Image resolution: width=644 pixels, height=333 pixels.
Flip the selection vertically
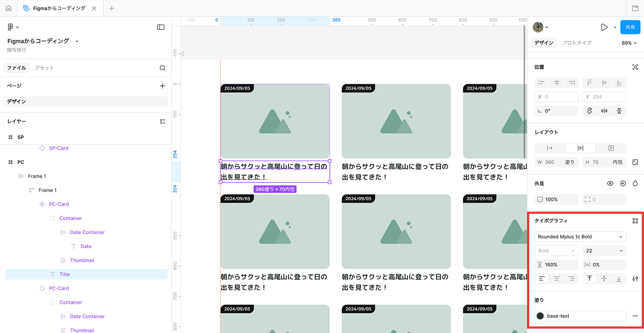619,111
